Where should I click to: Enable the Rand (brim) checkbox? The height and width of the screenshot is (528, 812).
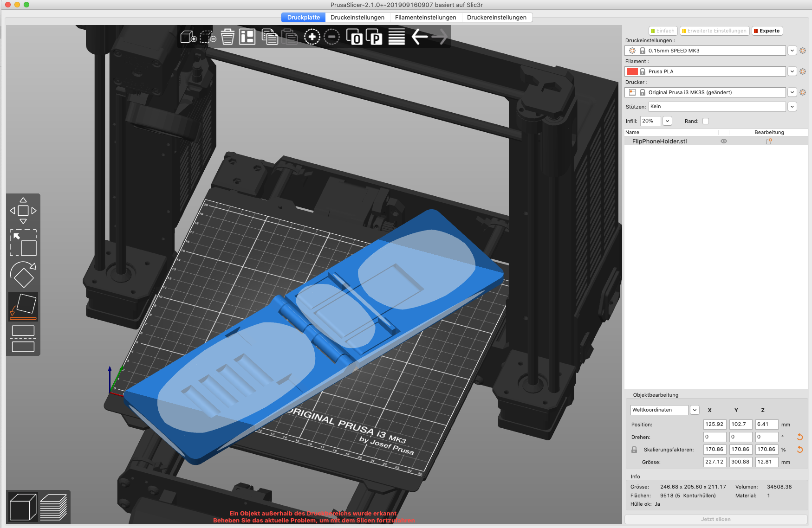coord(706,121)
